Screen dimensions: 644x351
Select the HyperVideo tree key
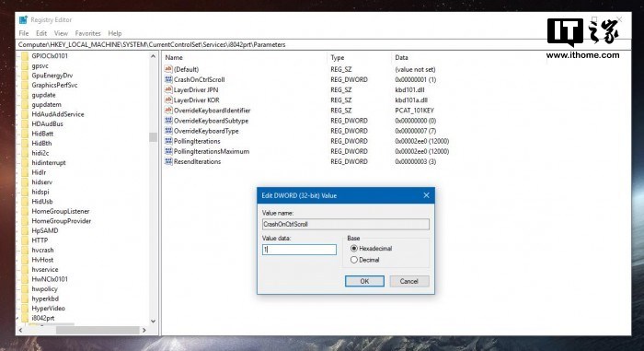pyautogui.click(x=49, y=309)
